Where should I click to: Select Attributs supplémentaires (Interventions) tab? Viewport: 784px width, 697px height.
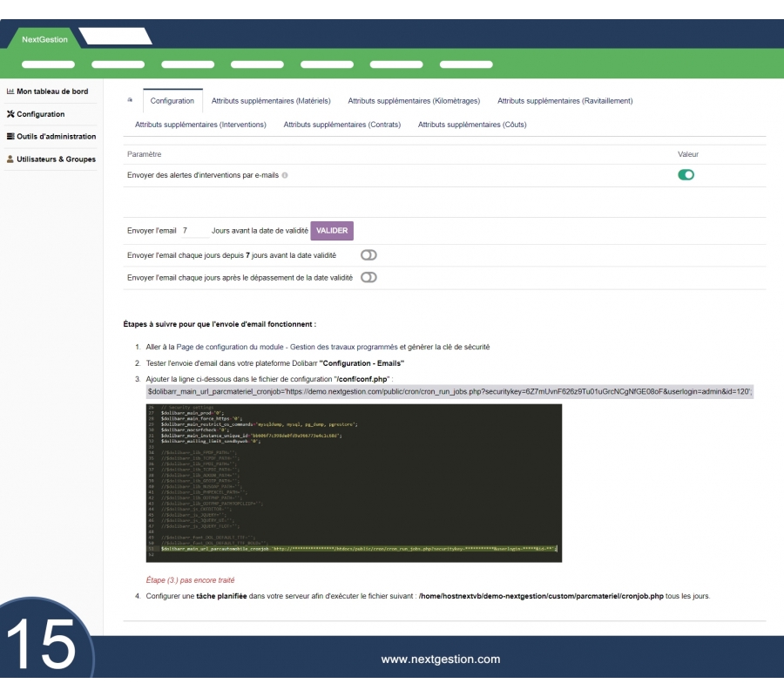coord(200,125)
